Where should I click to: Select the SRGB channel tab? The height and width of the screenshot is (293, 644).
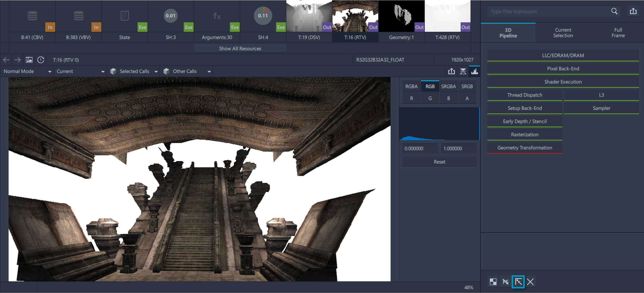(467, 86)
